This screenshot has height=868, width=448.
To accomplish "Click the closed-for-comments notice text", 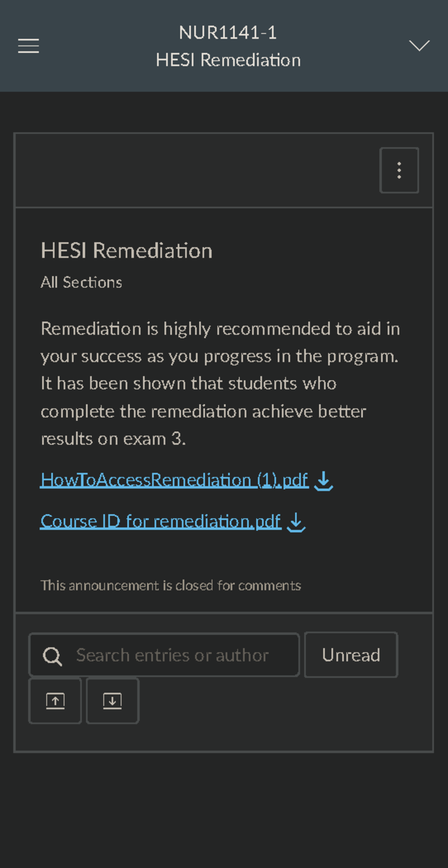I will click(171, 586).
